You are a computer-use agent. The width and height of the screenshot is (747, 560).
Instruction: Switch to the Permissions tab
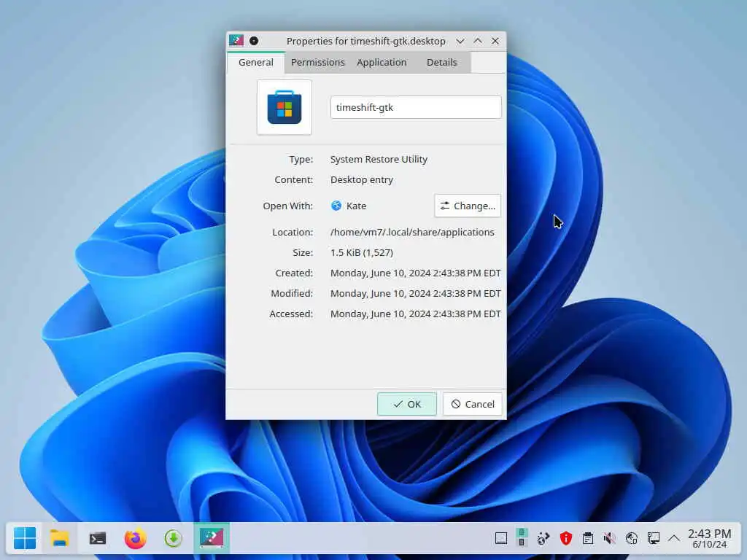coord(318,63)
